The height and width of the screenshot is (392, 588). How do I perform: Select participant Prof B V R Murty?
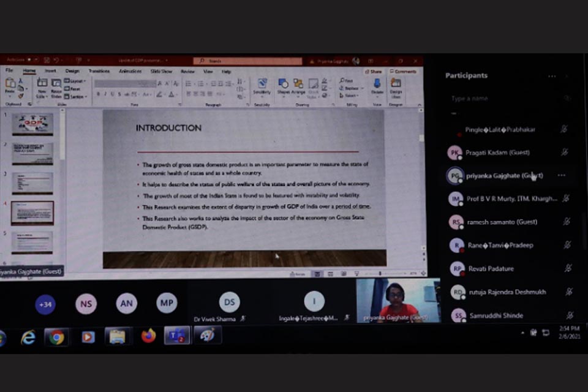pos(509,198)
